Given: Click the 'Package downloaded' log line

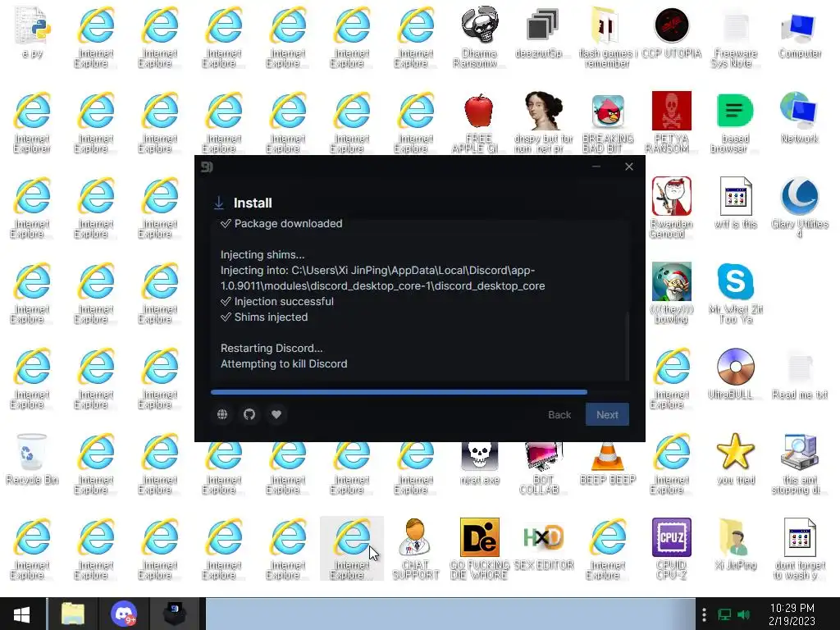Looking at the screenshot, I should pos(281,223).
